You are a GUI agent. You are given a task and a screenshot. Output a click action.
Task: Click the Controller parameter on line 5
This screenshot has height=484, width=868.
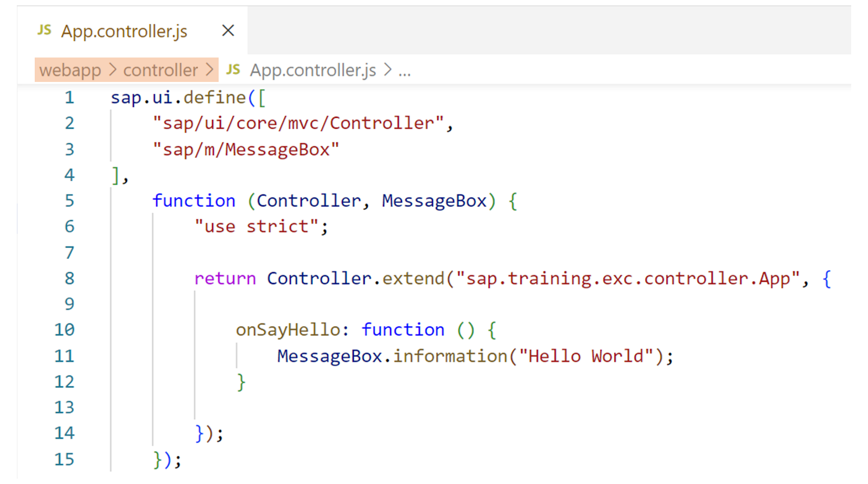click(309, 201)
